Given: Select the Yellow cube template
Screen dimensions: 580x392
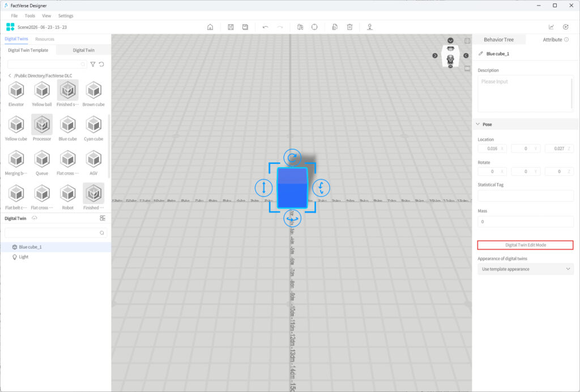Looking at the screenshot, I should click(x=16, y=128).
